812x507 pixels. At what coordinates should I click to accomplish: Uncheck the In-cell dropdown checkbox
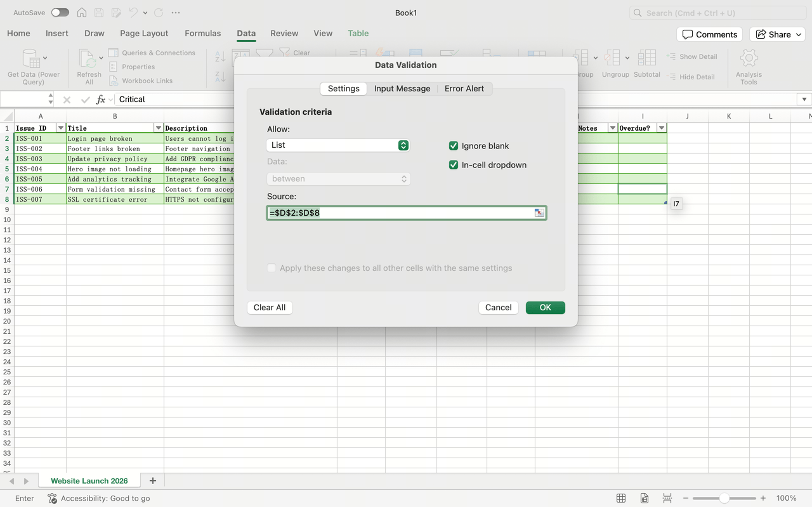click(454, 165)
